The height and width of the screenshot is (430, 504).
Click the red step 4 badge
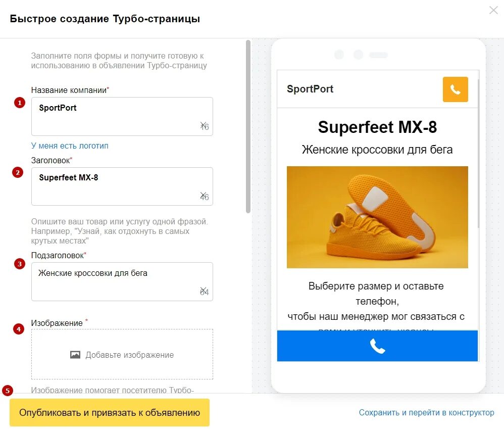click(18, 329)
